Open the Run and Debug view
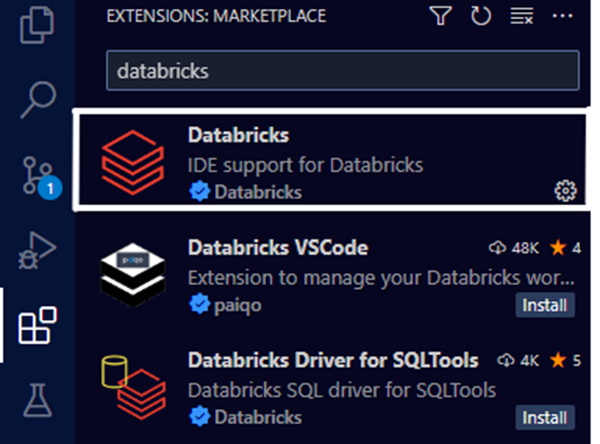 click(x=37, y=250)
